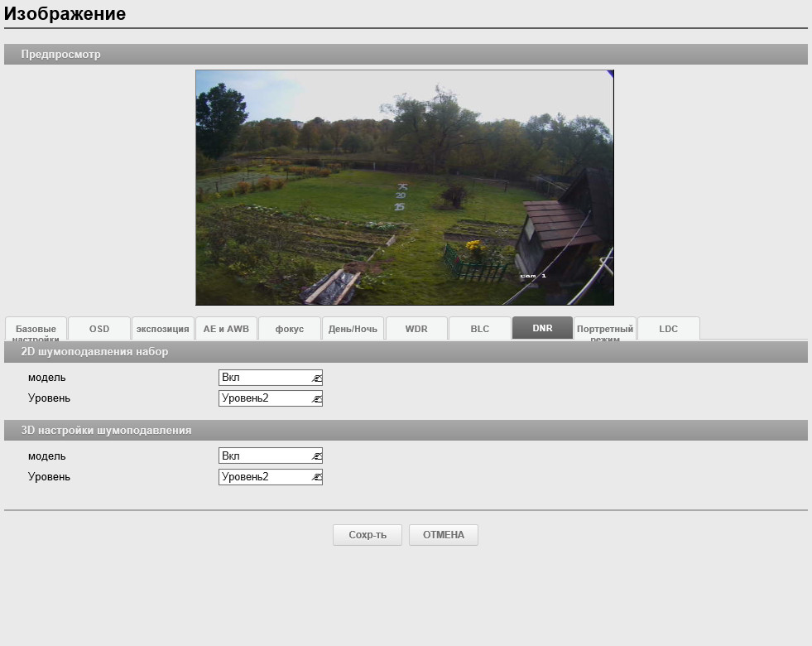Click the 2D section модель label
This screenshot has width=812, height=646.
46,377
